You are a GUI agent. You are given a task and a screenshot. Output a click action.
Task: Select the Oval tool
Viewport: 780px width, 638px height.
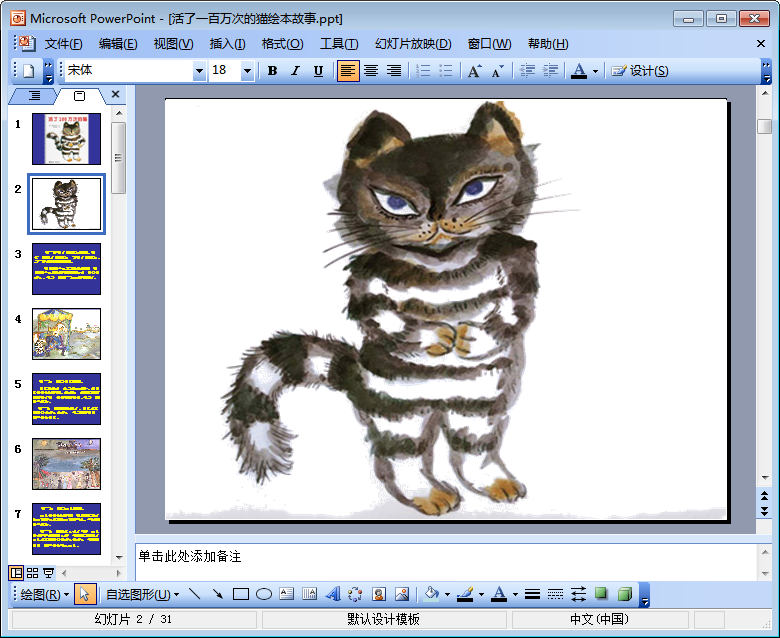264,594
